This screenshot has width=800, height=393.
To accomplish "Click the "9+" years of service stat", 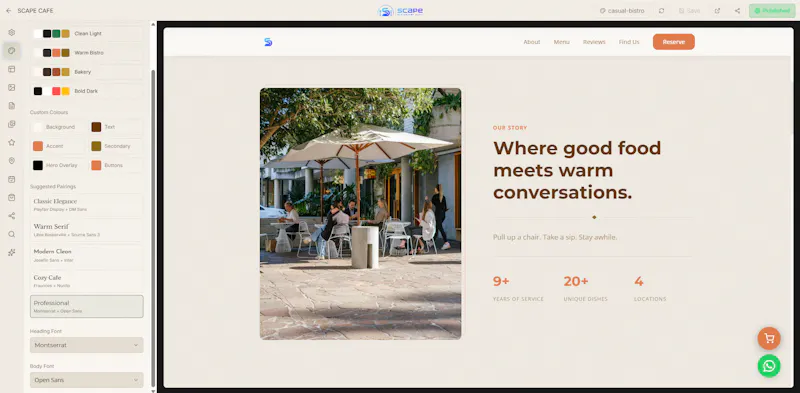I will (x=501, y=281).
